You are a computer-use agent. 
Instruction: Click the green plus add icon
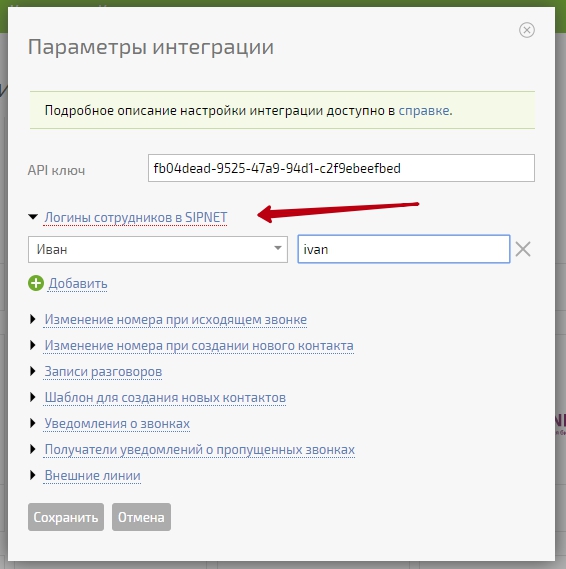point(36,283)
